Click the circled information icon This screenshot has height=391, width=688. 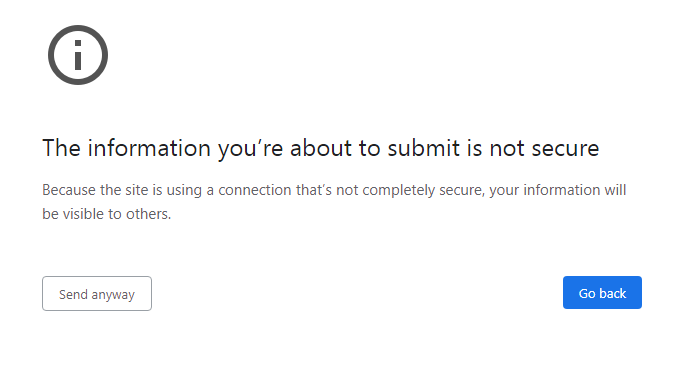pos(78,55)
